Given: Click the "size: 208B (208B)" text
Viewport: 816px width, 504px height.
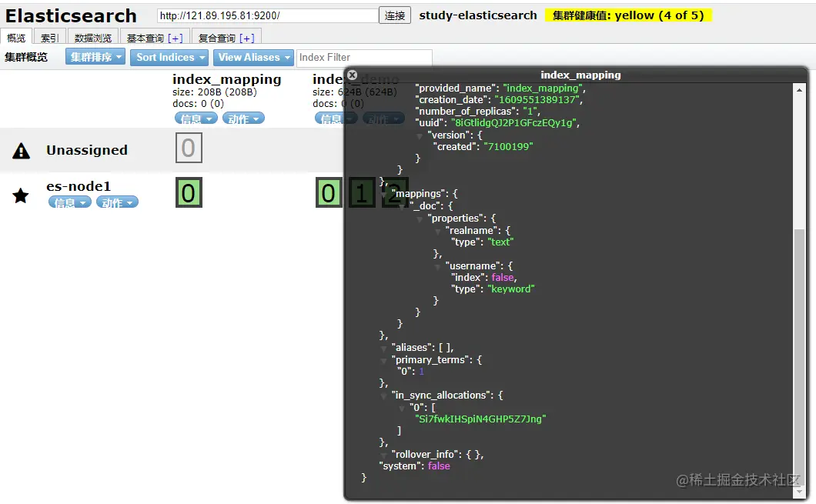Looking at the screenshot, I should (215, 92).
